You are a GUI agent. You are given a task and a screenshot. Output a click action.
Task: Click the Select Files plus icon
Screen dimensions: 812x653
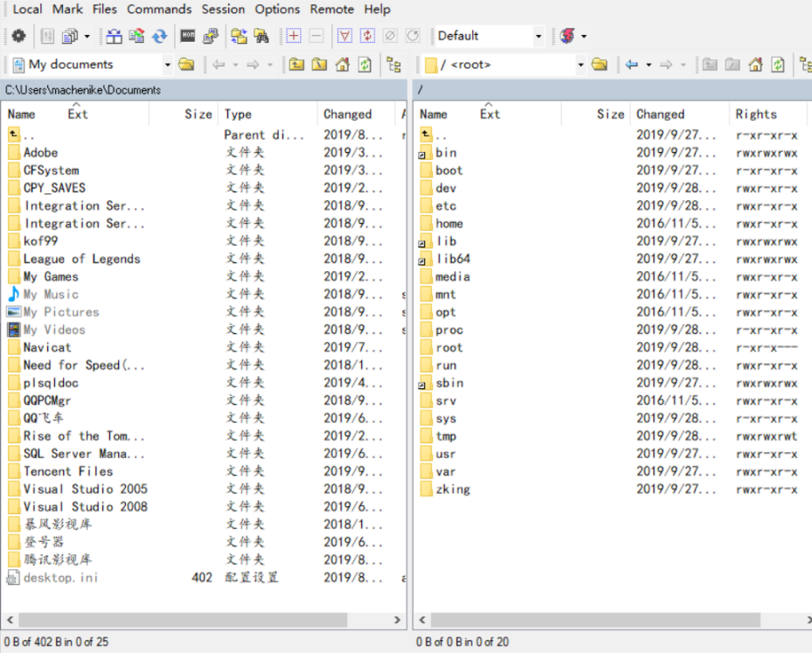294,36
